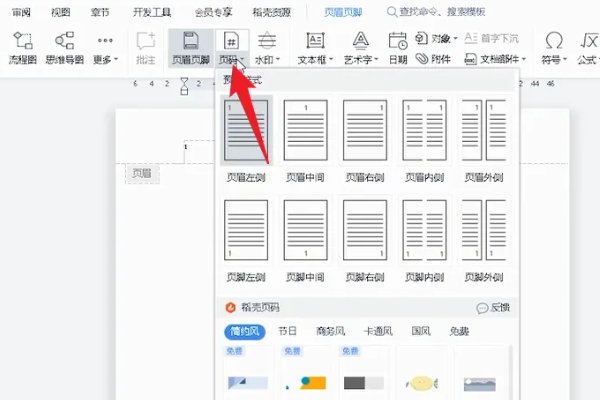This screenshot has height=400, width=600.
Task: Insert a 思维导图 mind map
Action: (x=64, y=48)
